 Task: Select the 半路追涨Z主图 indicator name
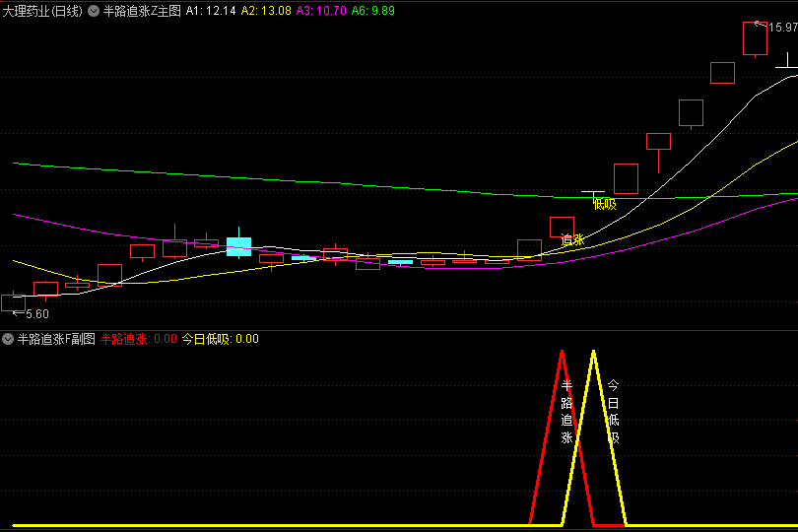(x=141, y=11)
